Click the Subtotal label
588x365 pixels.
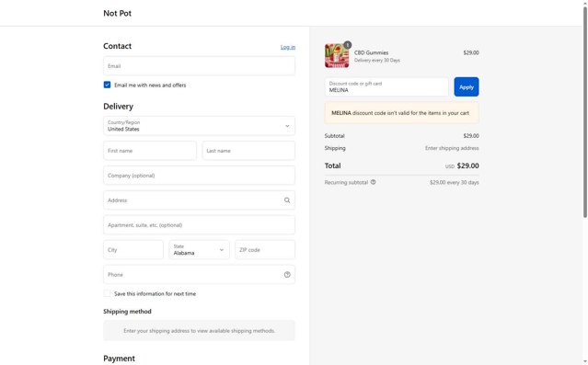(x=335, y=136)
